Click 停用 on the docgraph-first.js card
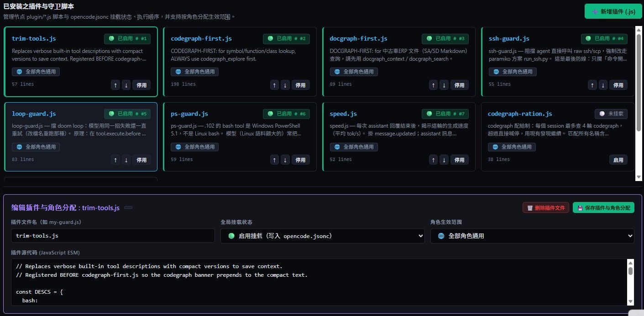 point(459,85)
